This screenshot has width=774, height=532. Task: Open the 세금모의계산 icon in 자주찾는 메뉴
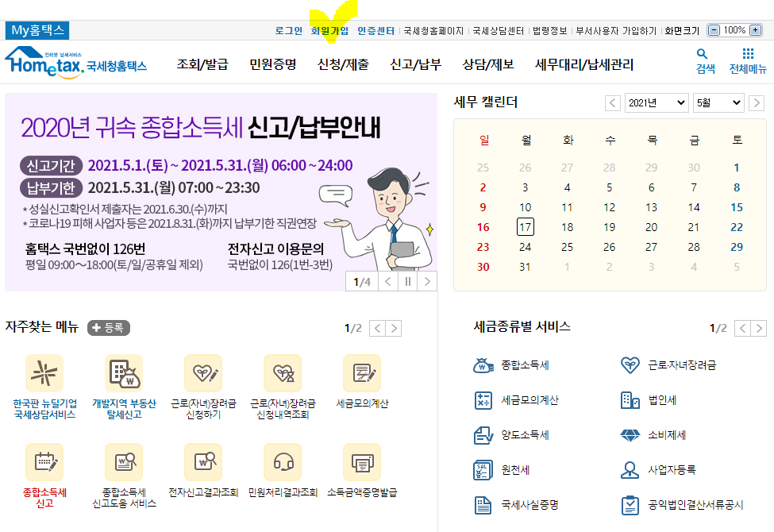tap(362, 373)
